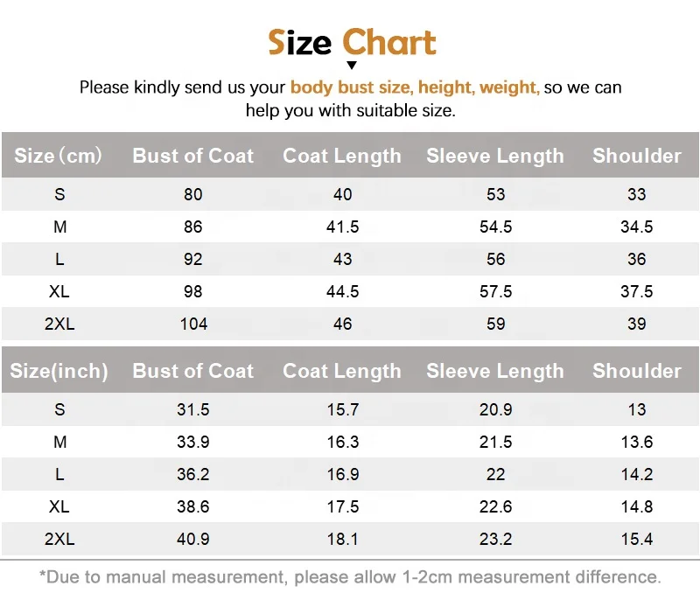Click Bust of Coat header in cm table
This screenshot has width=700, height=593.
[x=193, y=156]
